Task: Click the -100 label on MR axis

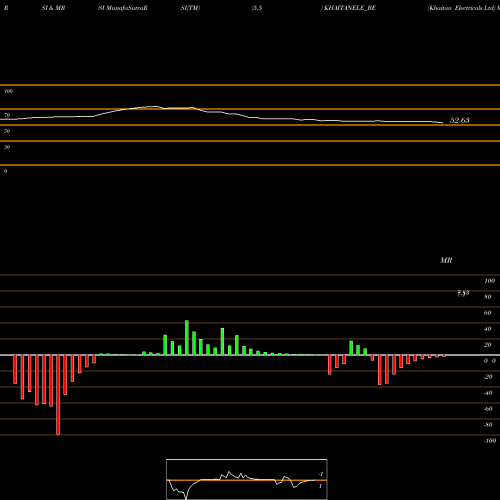Action: [x=490, y=441]
